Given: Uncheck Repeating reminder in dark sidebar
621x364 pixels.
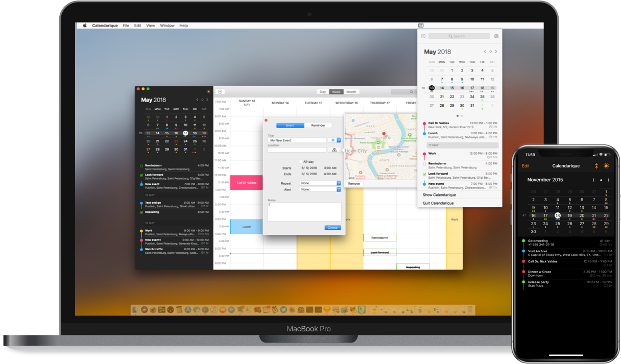Looking at the screenshot, I should coord(141,212).
